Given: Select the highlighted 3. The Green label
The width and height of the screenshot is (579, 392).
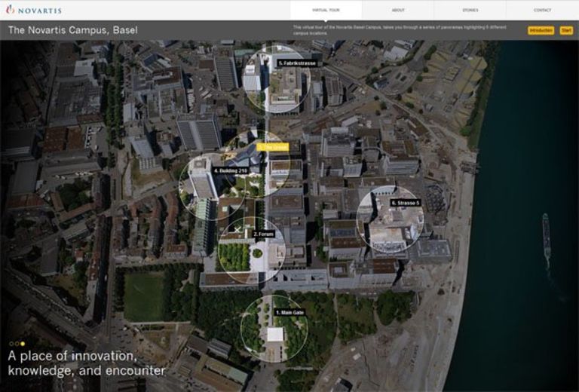Looking at the screenshot, I should 273,147.
